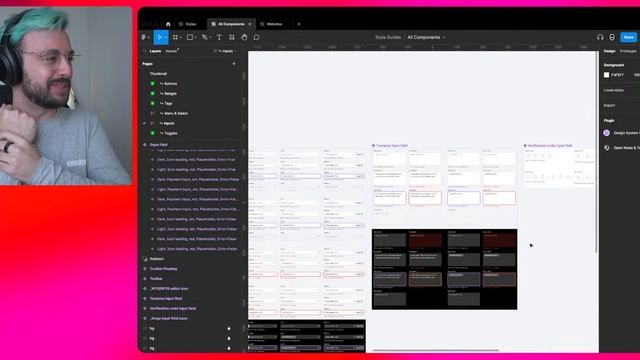Open the Badges page
Screen dimensions: 640x360
coord(170,93)
